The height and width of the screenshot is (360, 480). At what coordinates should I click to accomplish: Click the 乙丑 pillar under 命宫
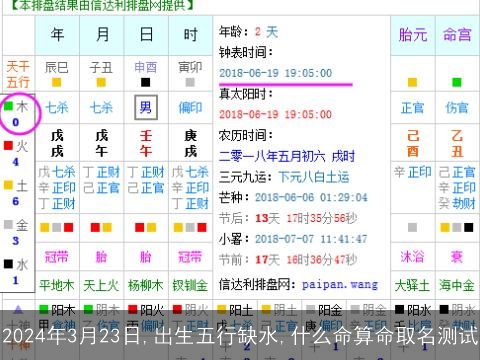click(457, 143)
